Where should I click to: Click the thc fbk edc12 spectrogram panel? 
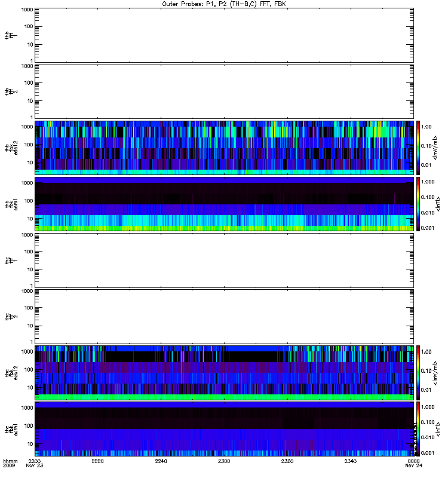(x=224, y=373)
